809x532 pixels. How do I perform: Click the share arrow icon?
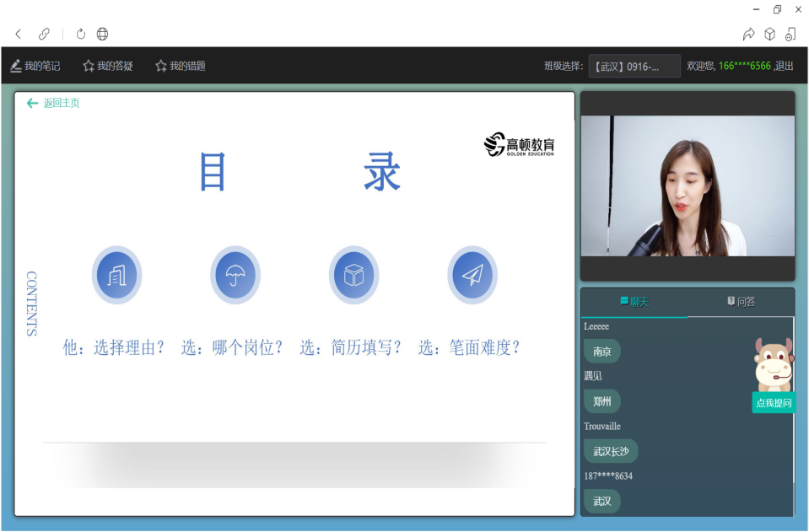[748, 34]
